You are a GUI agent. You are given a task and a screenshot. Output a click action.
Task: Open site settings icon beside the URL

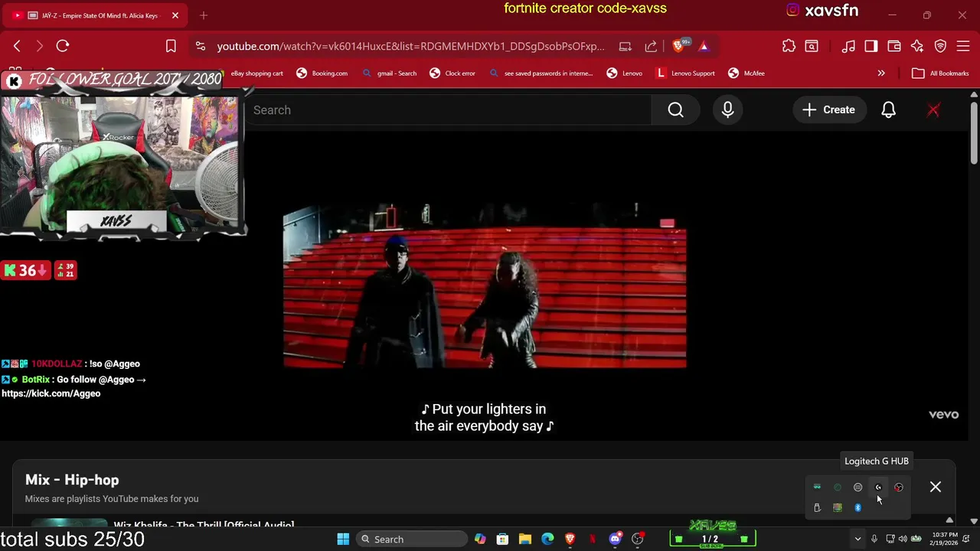(x=201, y=46)
